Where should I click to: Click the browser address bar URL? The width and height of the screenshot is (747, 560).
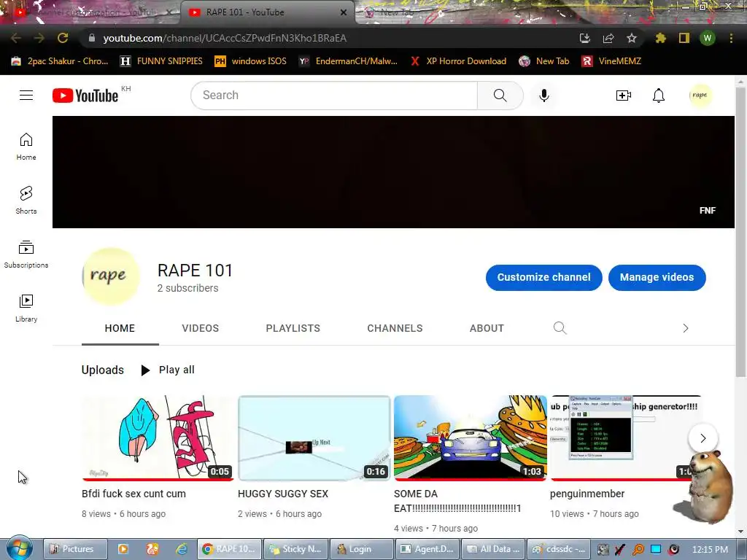pyautogui.click(x=225, y=38)
